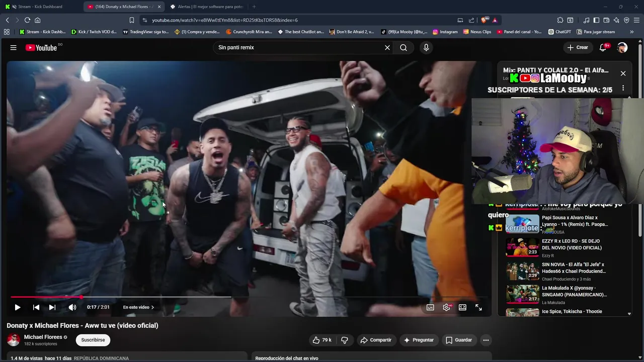This screenshot has width=644, height=362.
Task: Open a new browser tab
Action: tap(254, 7)
